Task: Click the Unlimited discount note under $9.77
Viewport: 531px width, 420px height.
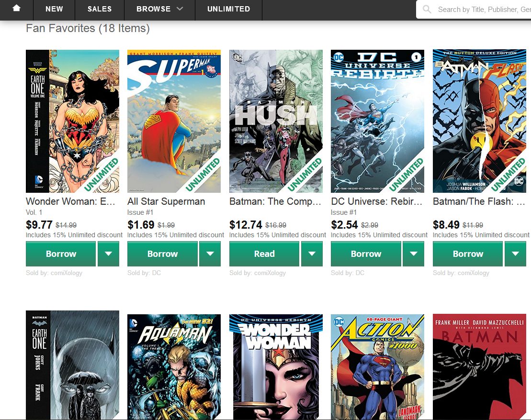Action: click(74, 235)
